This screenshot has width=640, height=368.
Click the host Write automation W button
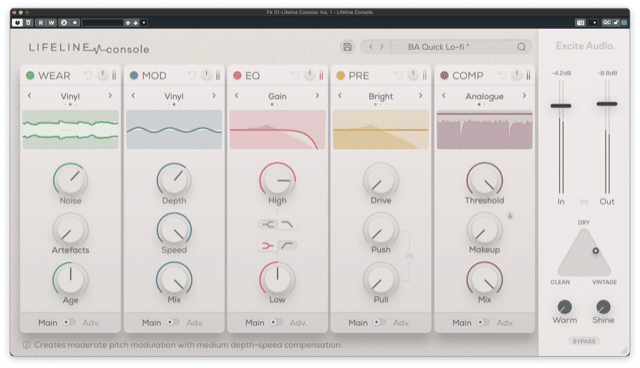(x=51, y=23)
